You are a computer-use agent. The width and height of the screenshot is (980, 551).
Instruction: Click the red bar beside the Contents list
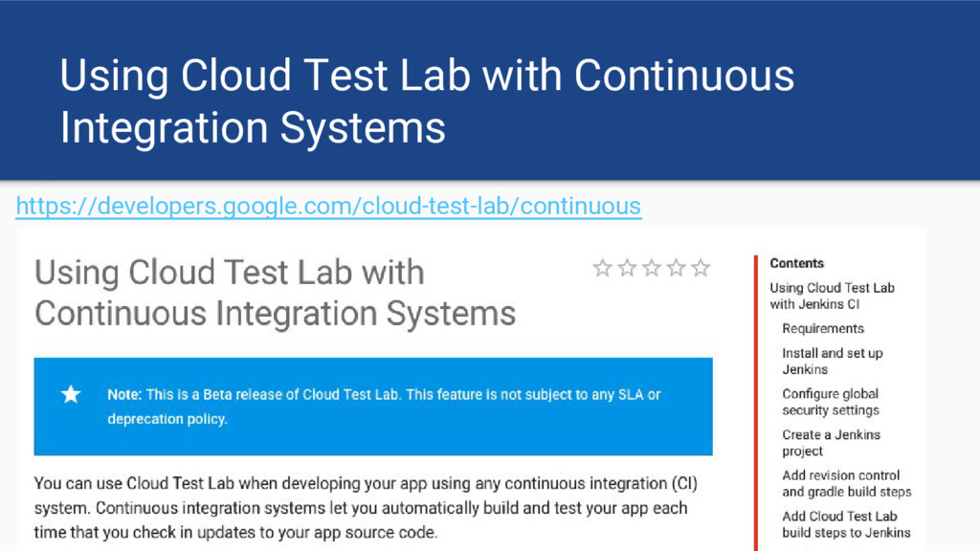(x=756, y=402)
